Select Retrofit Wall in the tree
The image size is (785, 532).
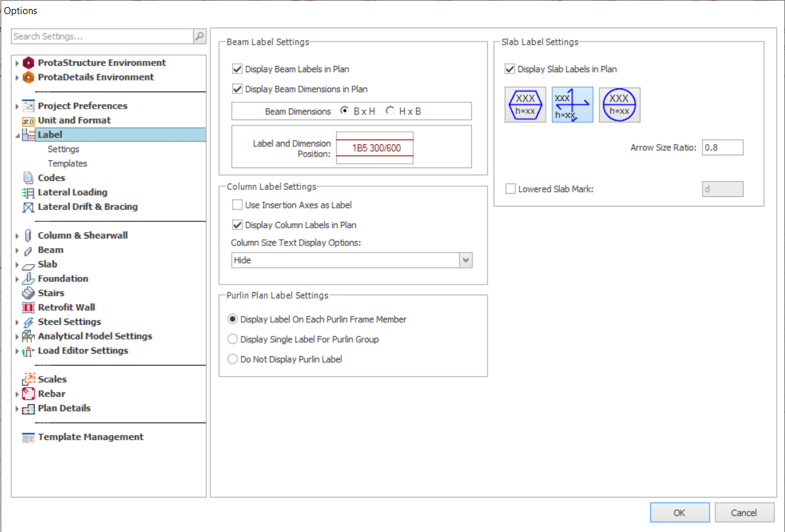point(66,308)
